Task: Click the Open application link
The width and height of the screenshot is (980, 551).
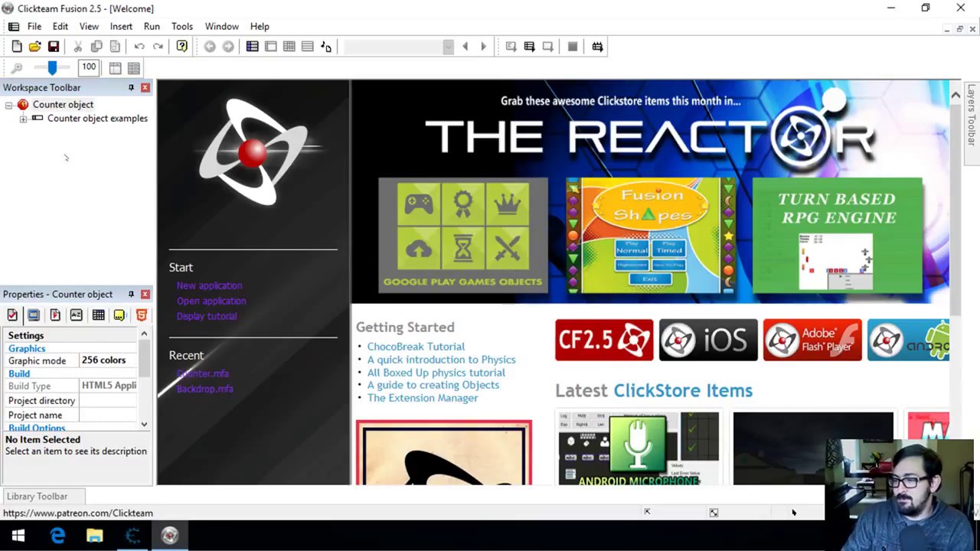Action: (x=211, y=301)
